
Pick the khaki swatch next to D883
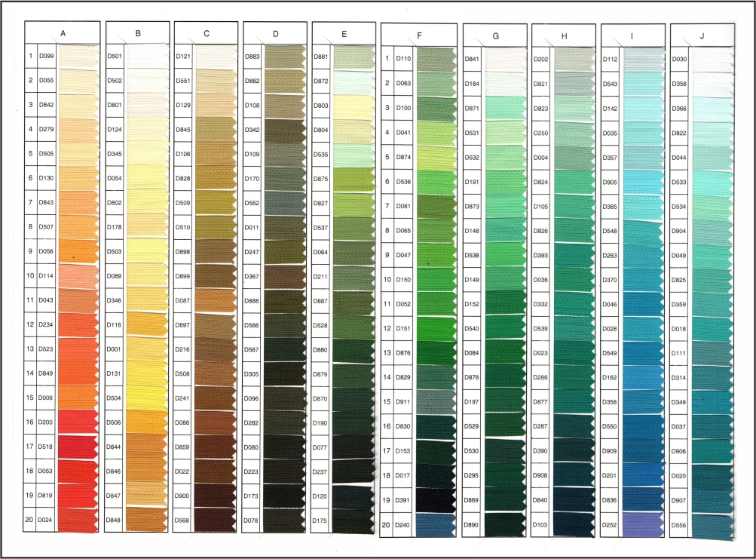tap(285, 57)
